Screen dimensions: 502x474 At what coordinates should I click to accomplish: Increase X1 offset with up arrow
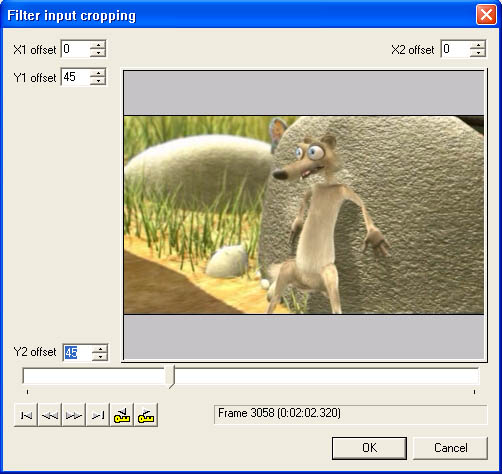pyautogui.click(x=98, y=45)
